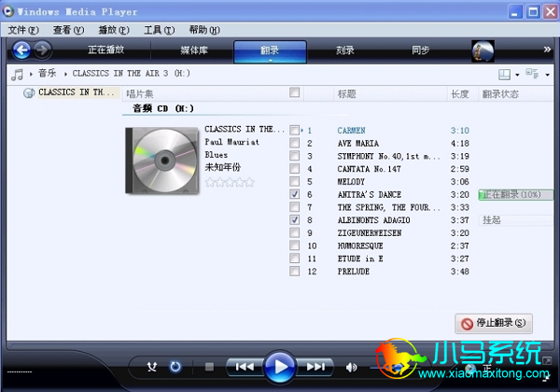Click the Windows Media Player title icon
This screenshot has width=560, height=392.
(8, 11)
